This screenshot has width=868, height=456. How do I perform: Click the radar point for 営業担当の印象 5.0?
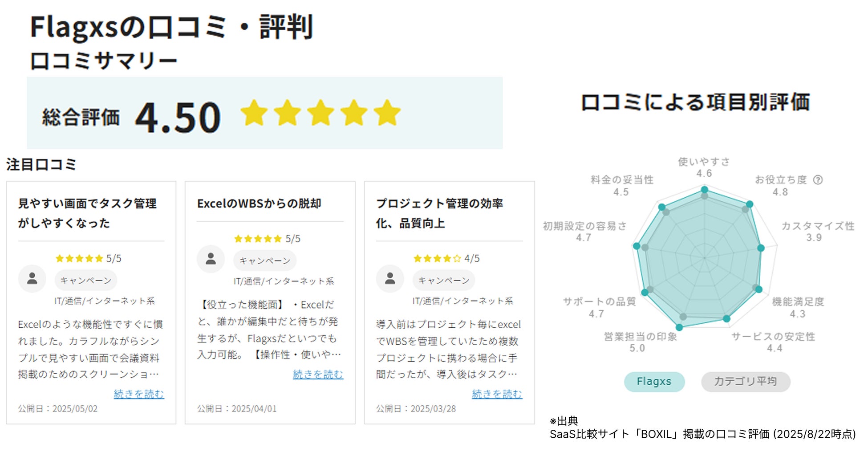pyautogui.click(x=679, y=327)
